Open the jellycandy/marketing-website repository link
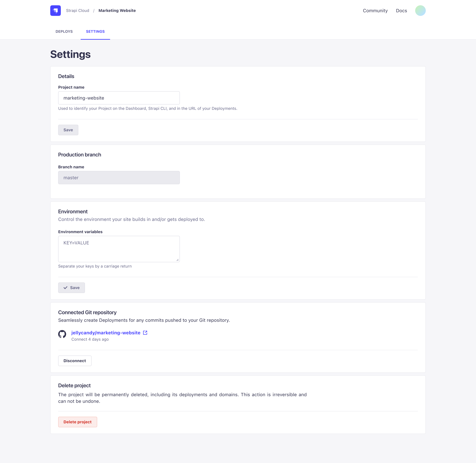The height and width of the screenshot is (463, 476). pos(106,333)
